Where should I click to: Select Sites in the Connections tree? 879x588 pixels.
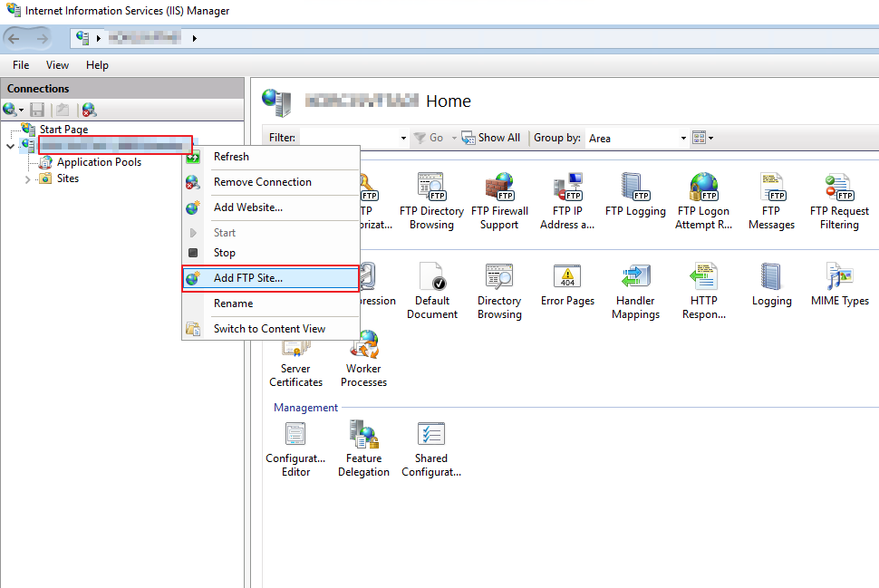68,178
